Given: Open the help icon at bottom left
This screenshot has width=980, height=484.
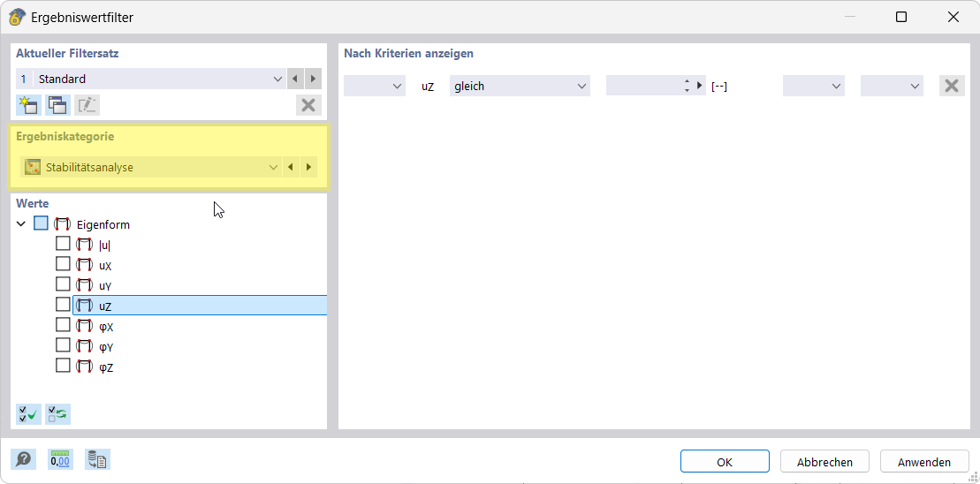Looking at the screenshot, I should coord(23,459).
